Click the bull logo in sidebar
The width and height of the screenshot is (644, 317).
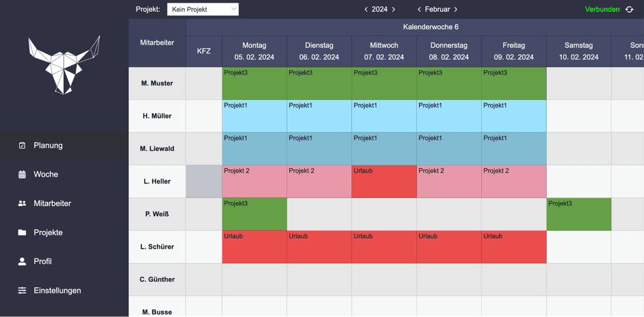[x=64, y=65]
